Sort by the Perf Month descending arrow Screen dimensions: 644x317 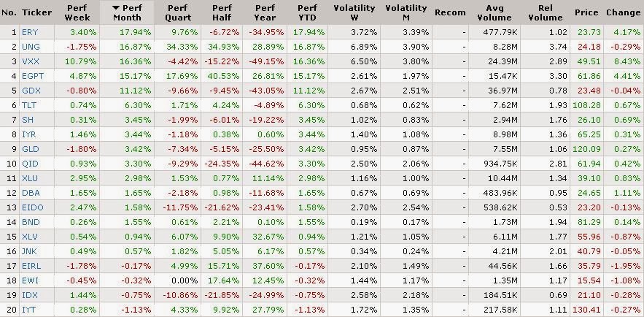click(117, 8)
